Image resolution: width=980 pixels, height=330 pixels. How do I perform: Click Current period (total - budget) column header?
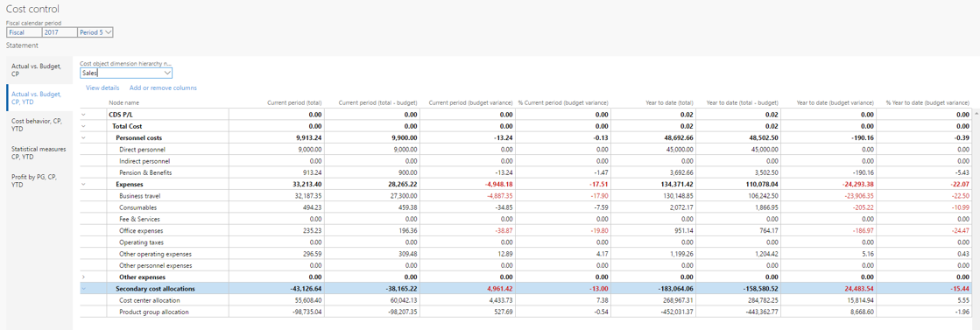(377, 102)
